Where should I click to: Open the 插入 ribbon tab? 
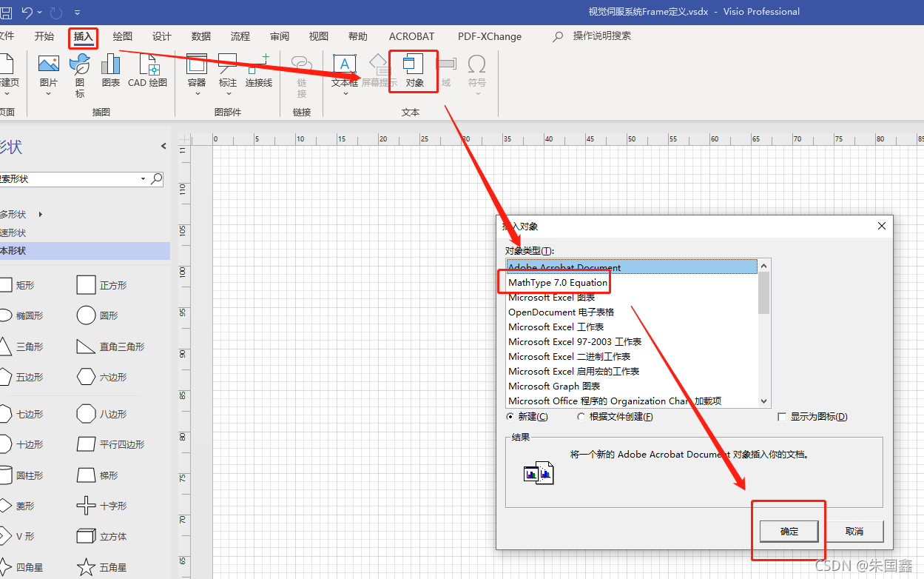(x=84, y=36)
